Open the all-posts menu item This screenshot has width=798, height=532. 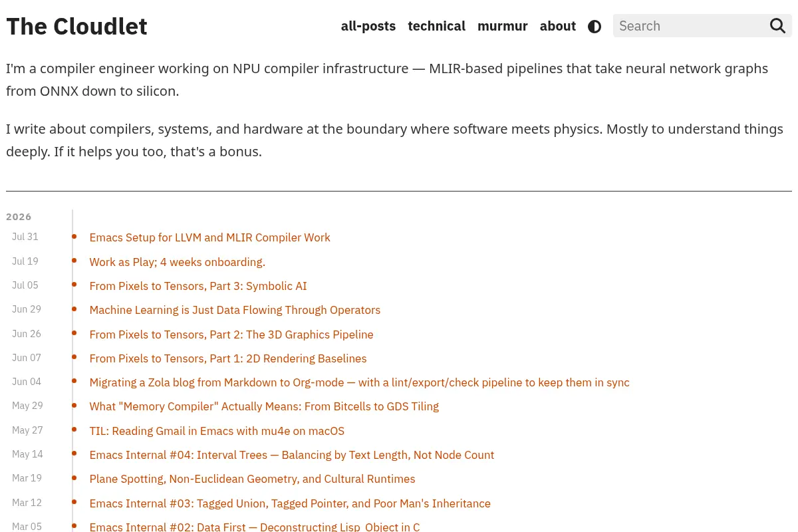coord(368,26)
